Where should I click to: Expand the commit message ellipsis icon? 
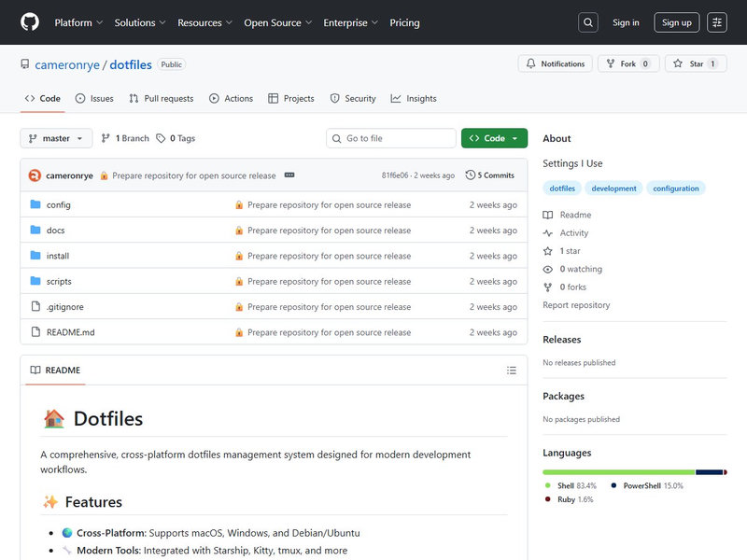point(289,175)
